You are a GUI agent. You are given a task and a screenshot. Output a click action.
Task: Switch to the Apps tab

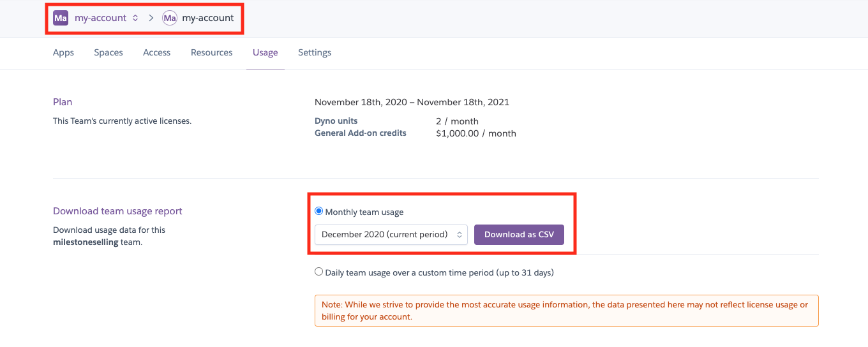[x=63, y=52]
